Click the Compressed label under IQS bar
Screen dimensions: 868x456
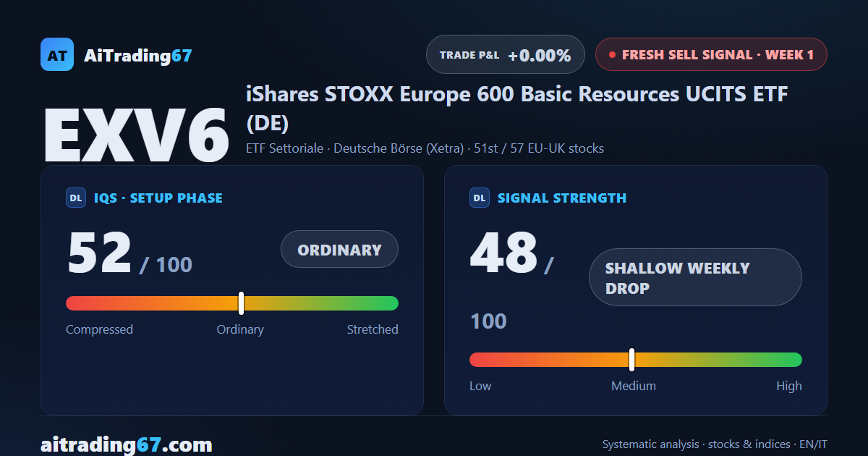[99, 329]
